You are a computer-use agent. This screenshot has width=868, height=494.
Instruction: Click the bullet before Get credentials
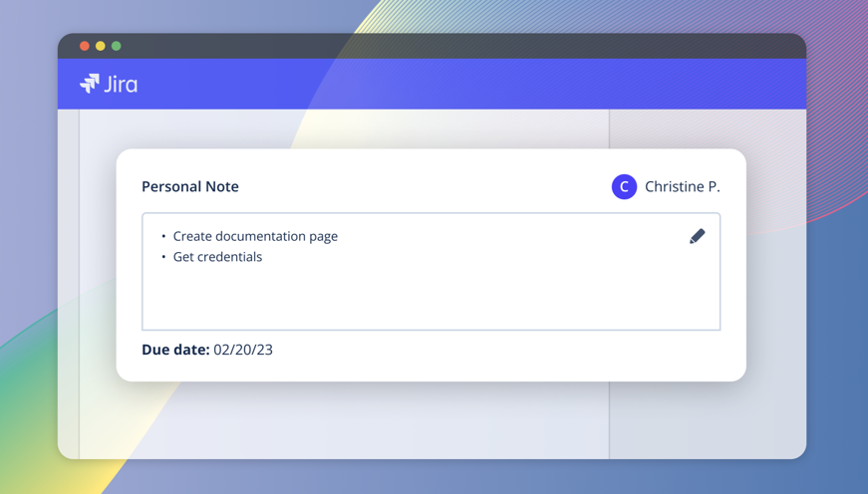(x=163, y=257)
